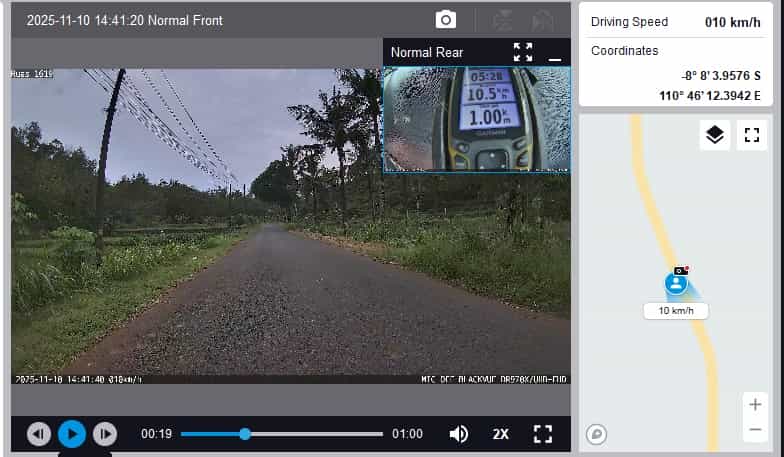Mute the video sound

tap(459, 434)
